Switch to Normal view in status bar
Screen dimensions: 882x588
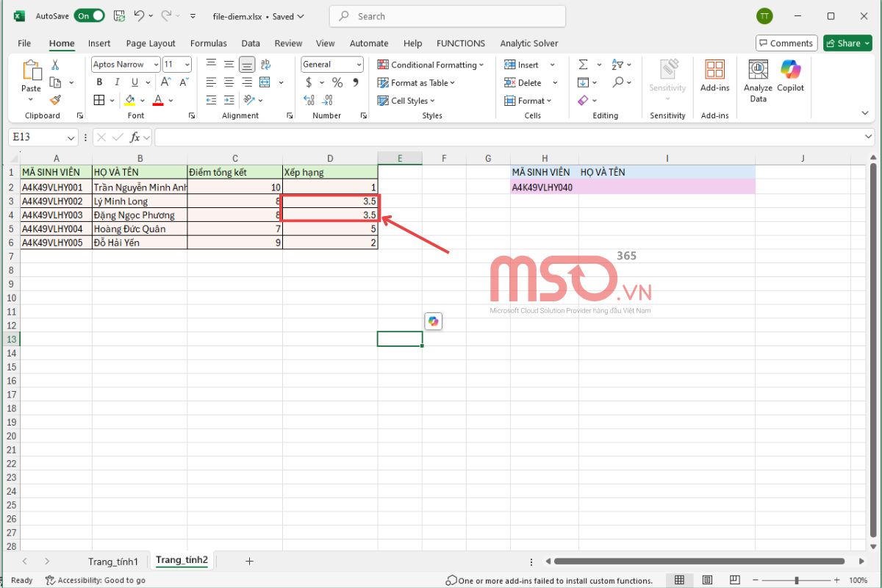pyautogui.click(x=680, y=580)
